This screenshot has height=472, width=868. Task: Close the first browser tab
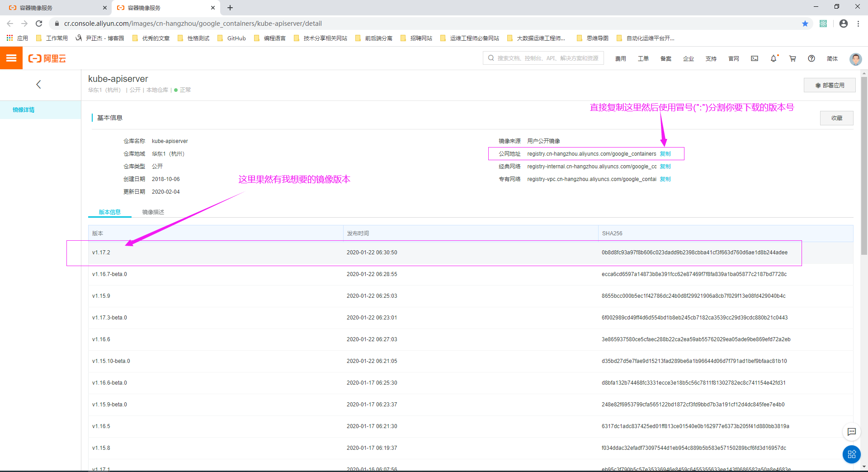point(105,8)
